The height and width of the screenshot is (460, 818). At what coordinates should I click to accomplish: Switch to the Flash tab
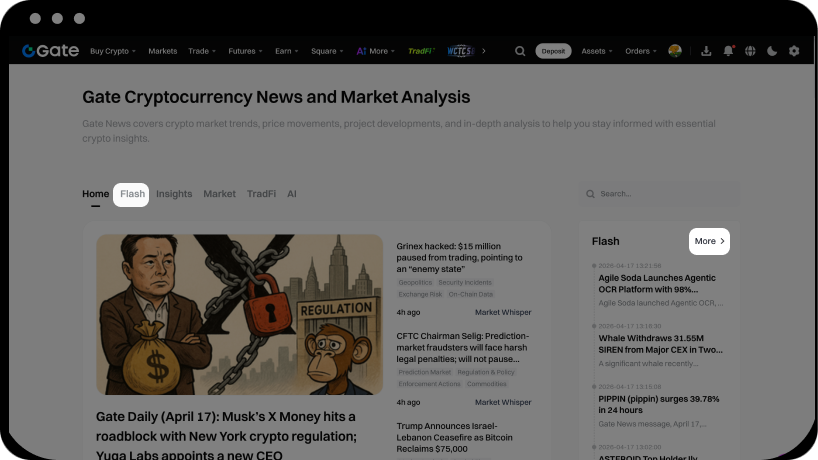[x=131, y=195]
